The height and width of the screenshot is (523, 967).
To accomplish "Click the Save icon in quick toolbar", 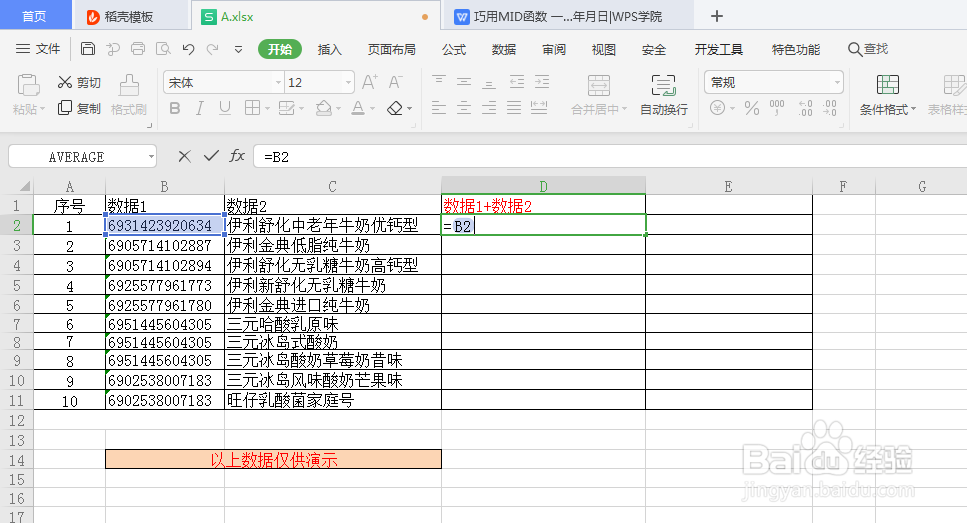I will point(88,49).
